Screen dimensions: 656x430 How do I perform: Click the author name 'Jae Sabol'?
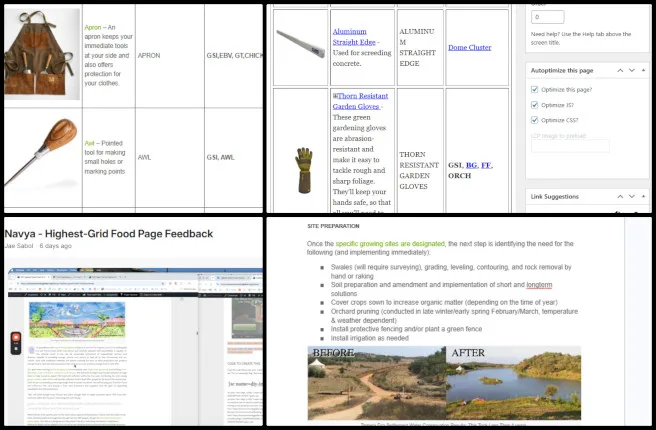pos(19,246)
